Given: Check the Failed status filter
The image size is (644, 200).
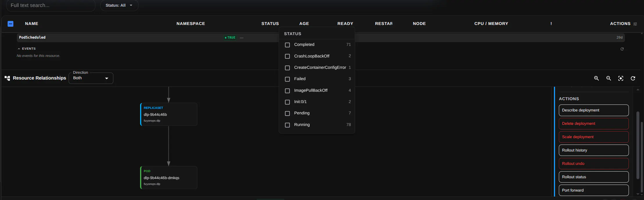Looking at the screenshot, I should [x=287, y=79].
